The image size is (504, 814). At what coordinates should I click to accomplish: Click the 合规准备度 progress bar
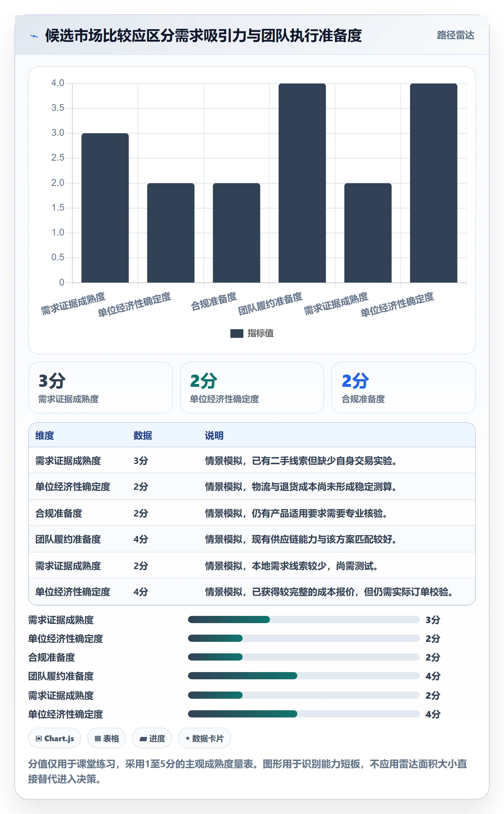[x=303, y=657]
